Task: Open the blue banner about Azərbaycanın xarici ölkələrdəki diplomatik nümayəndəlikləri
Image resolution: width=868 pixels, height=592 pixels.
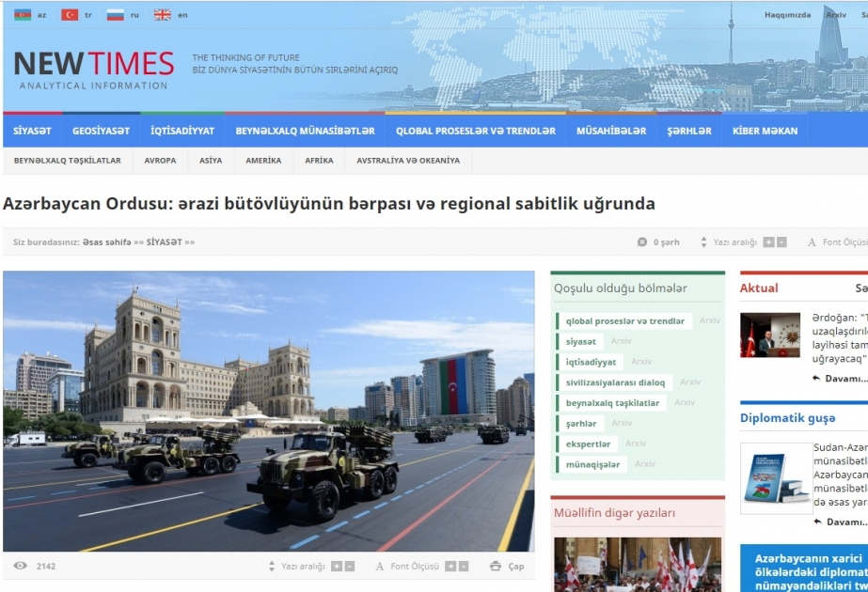Action: point(804,569)
